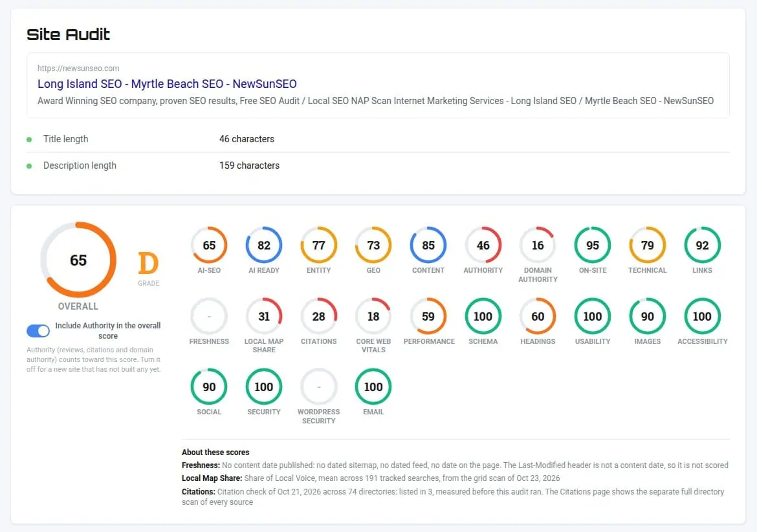Image resolution: width=757 pixels, height=532 pixels.
Task: Click the CORE WEB VITALS label text
Action: point(373,345)
